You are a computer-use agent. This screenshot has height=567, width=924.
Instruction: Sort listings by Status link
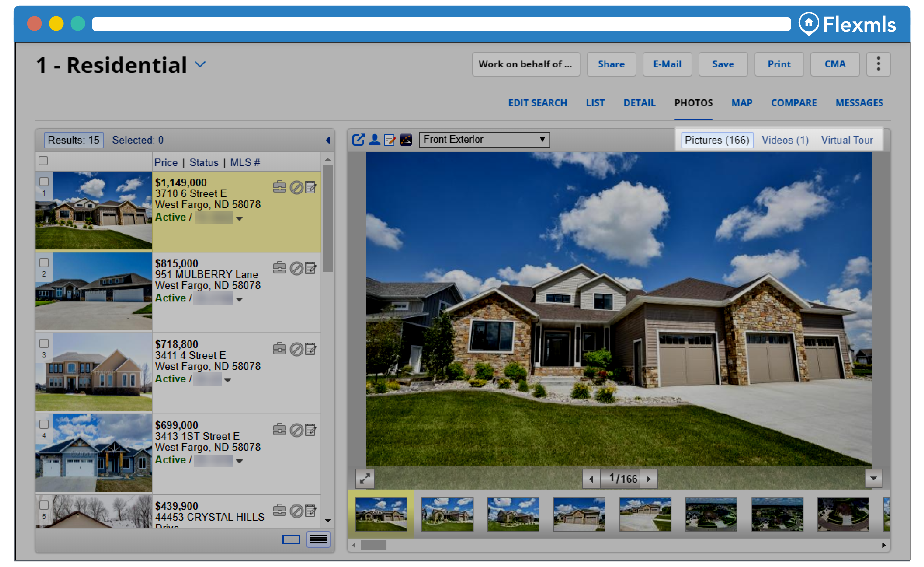click(204, 162)
